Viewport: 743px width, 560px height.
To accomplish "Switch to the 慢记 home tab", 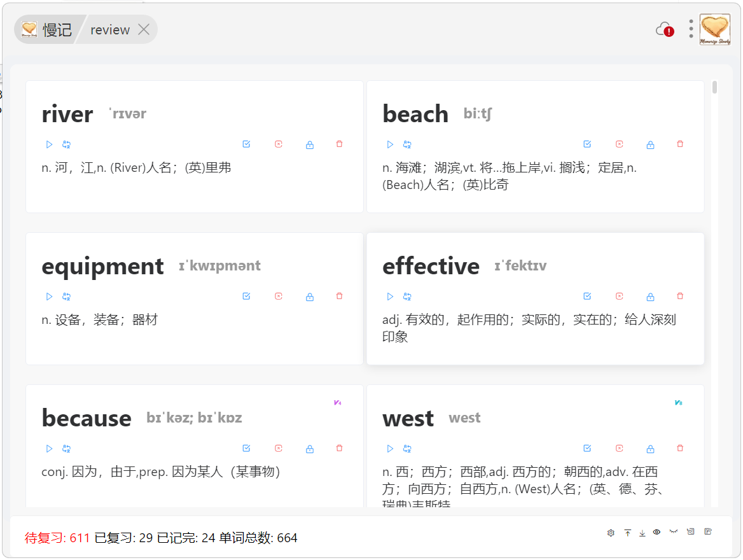I will (x=48, y=29).
